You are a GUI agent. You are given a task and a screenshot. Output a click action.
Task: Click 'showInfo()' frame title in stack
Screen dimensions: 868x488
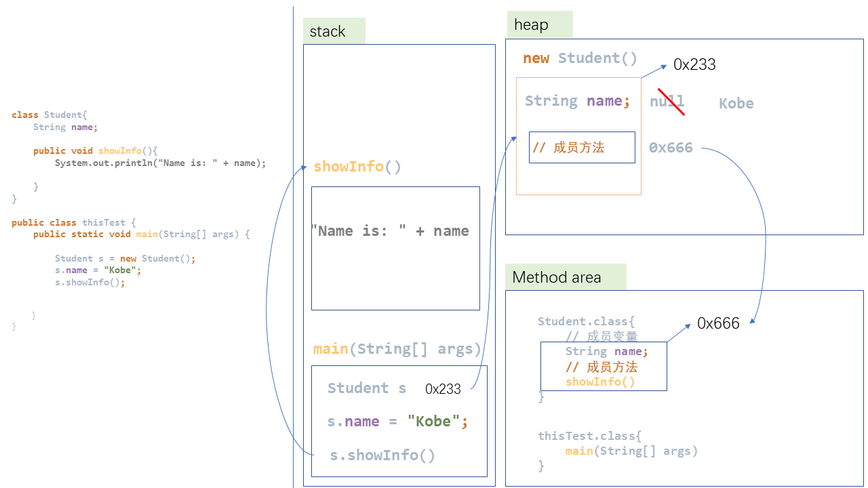click(x=357, y=167)
